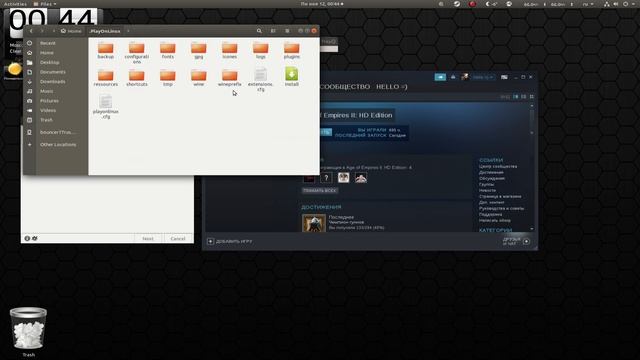Click Cancel in the installer dialog
The width and height of the screenshot is (640, 360).
tap(178, 238)
